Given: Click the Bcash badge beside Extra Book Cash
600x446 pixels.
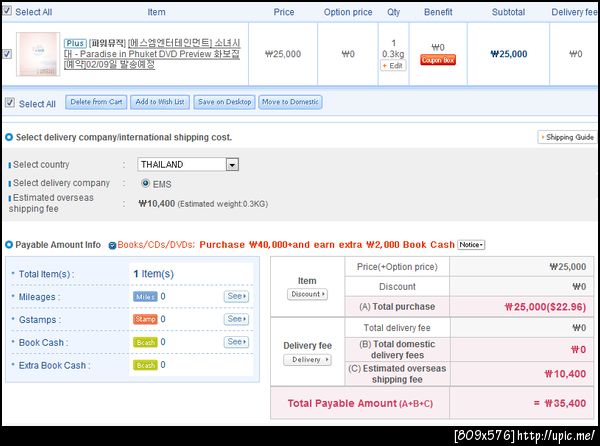Looking at the screenshot, I should pyautogui.click(x=145, y=365).
